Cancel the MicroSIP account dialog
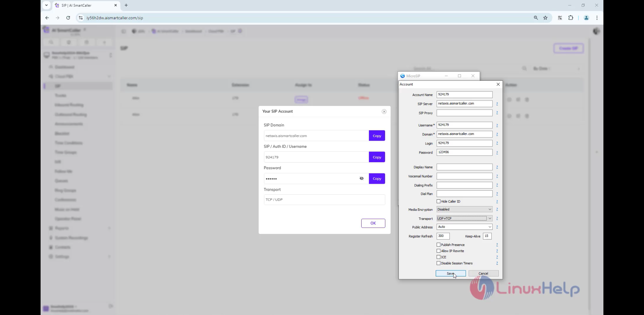Image resolution: width=644 pixels, height=315 pixels. (x=483, y=273)
